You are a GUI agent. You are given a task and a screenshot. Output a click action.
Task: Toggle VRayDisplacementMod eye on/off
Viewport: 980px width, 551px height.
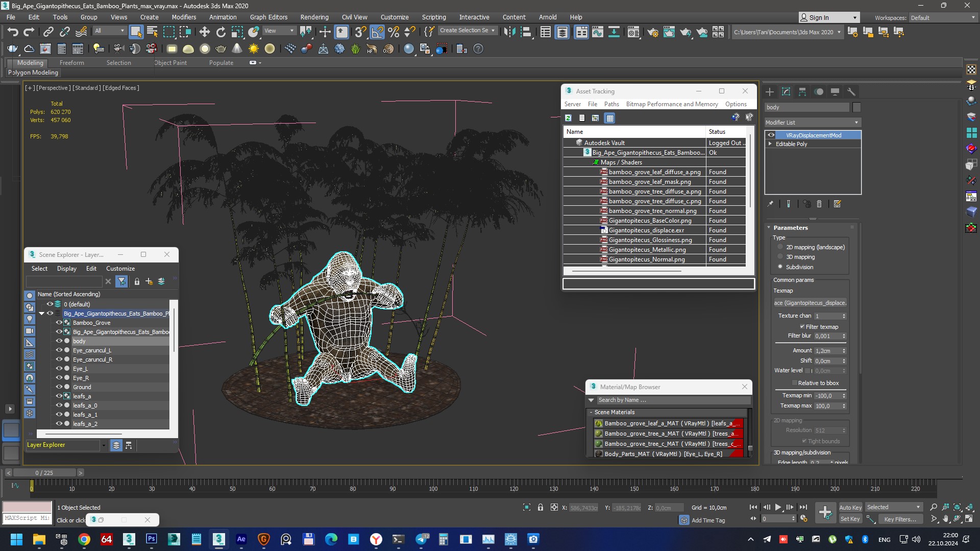771,135
